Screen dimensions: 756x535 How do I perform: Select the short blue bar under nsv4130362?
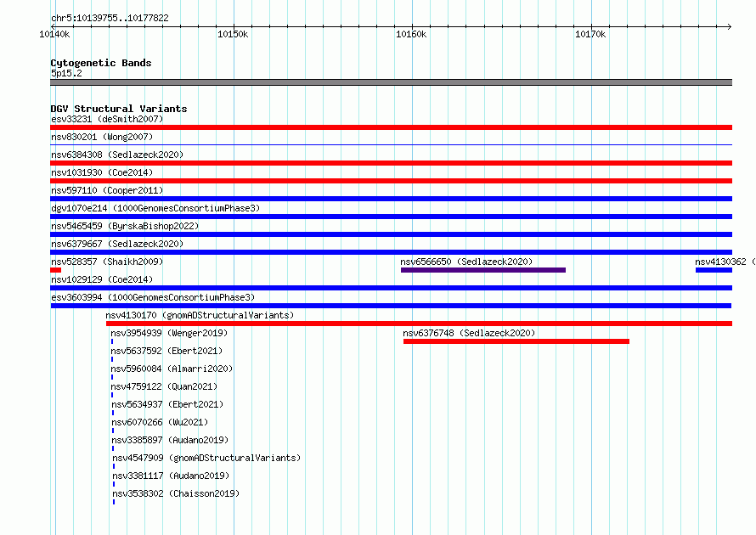pyautogui.click(x=714, y=270)
